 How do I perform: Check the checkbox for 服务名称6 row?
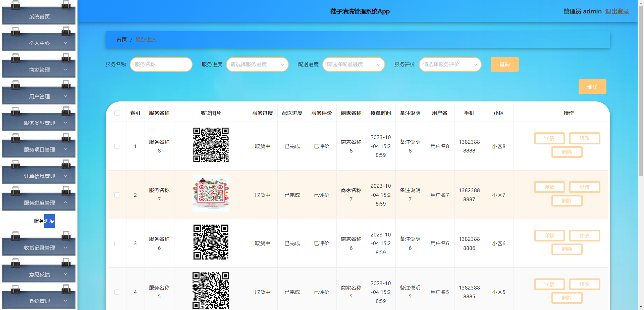tap(117, 243)
